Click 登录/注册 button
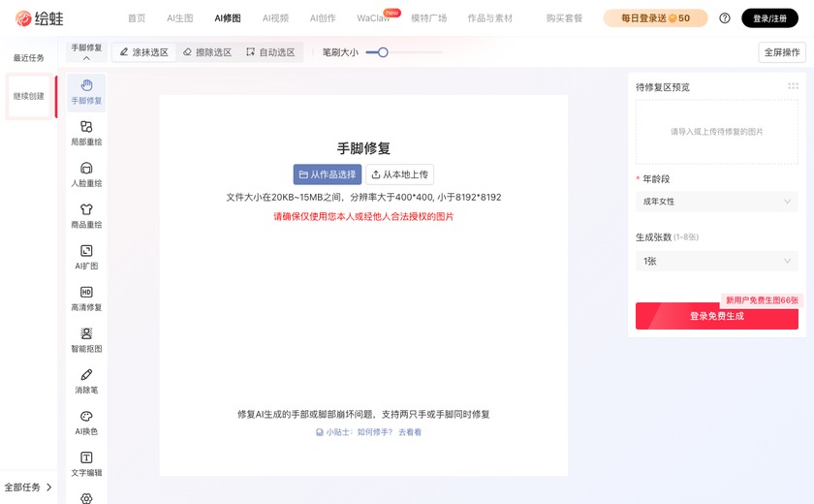Screen dimensions: 814x504 pyautogui.click(x=769, y=18)
